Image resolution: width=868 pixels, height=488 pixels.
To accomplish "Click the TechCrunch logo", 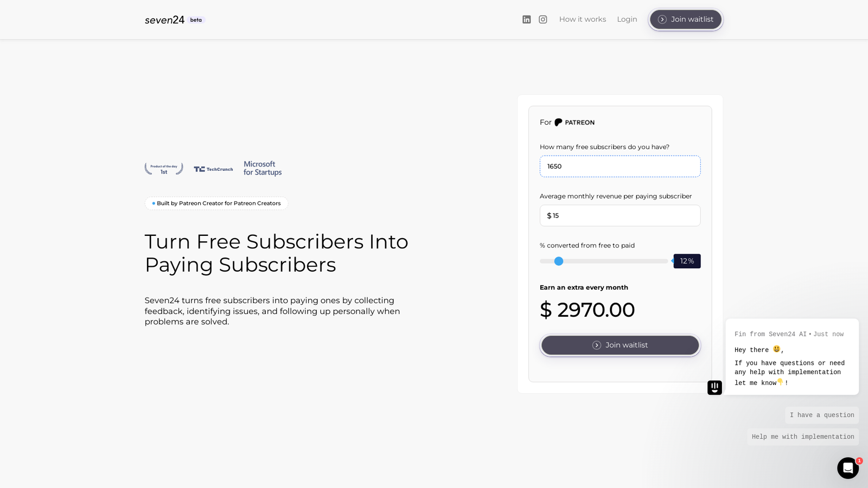I will point(213,169).
